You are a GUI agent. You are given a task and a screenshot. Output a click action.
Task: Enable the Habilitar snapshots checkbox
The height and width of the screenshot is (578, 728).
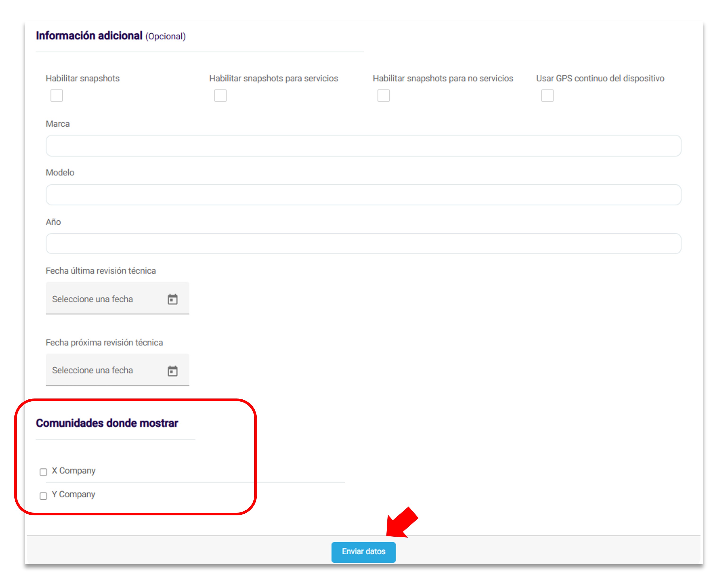click(56, 96)
